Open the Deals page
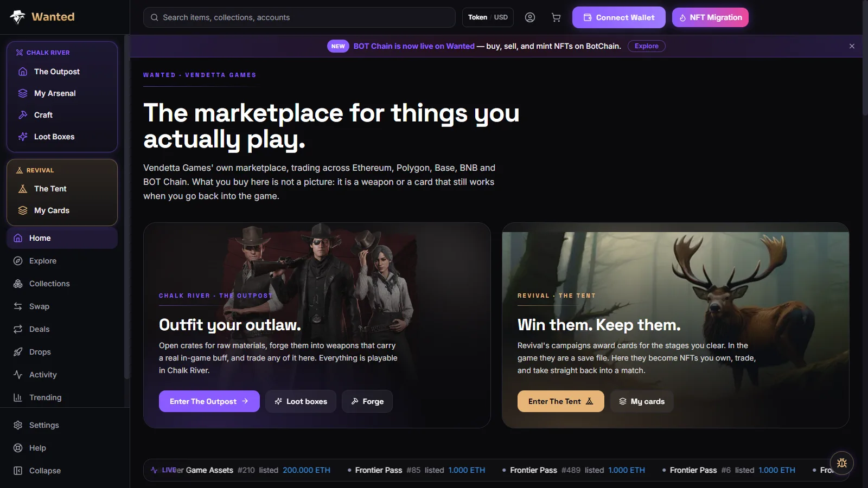This screenshot has height=488, width=868. click(62, 329)
